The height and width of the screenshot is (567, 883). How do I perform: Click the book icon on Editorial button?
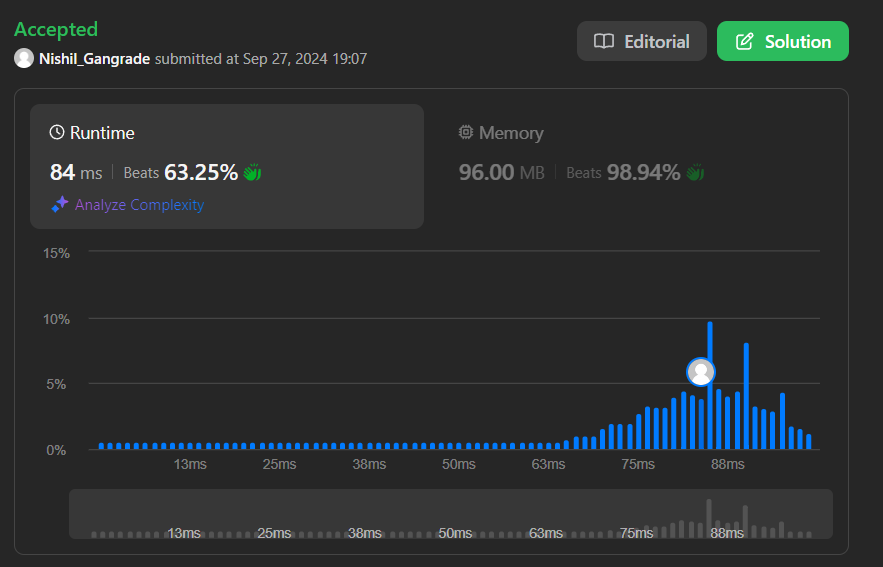[x=604, y=41]
